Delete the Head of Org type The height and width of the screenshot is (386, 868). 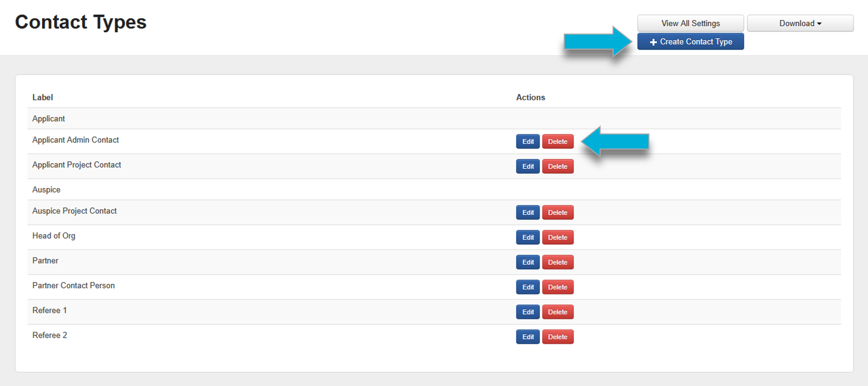pyautogui.click(x=557, y=238)
